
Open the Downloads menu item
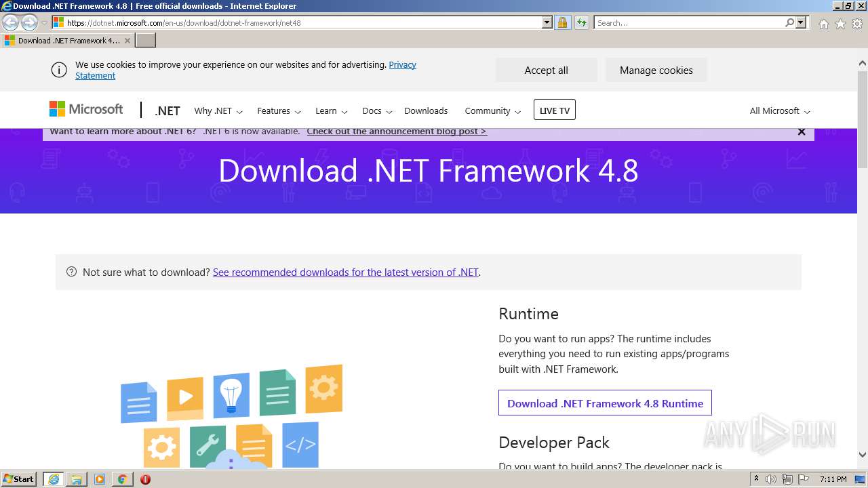[426, 111]
